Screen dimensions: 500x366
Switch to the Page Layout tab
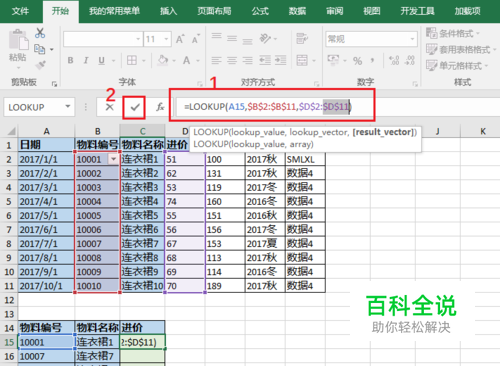214,11
